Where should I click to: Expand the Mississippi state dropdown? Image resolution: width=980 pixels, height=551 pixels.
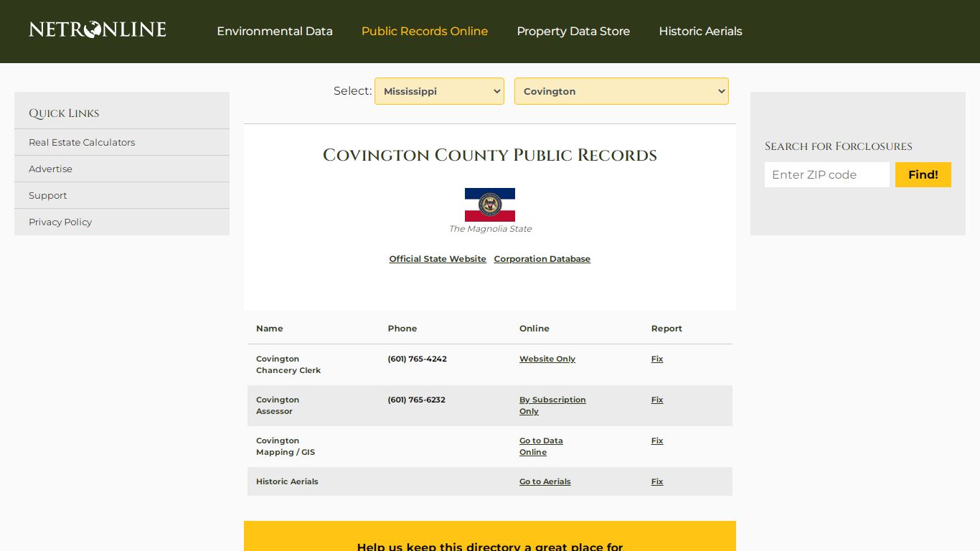click(439, 91)
